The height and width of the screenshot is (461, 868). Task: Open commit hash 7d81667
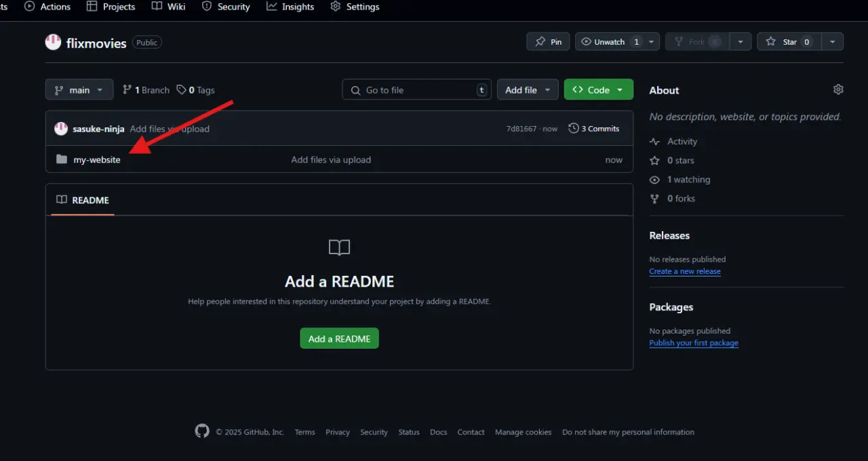[x=521, y=129]
